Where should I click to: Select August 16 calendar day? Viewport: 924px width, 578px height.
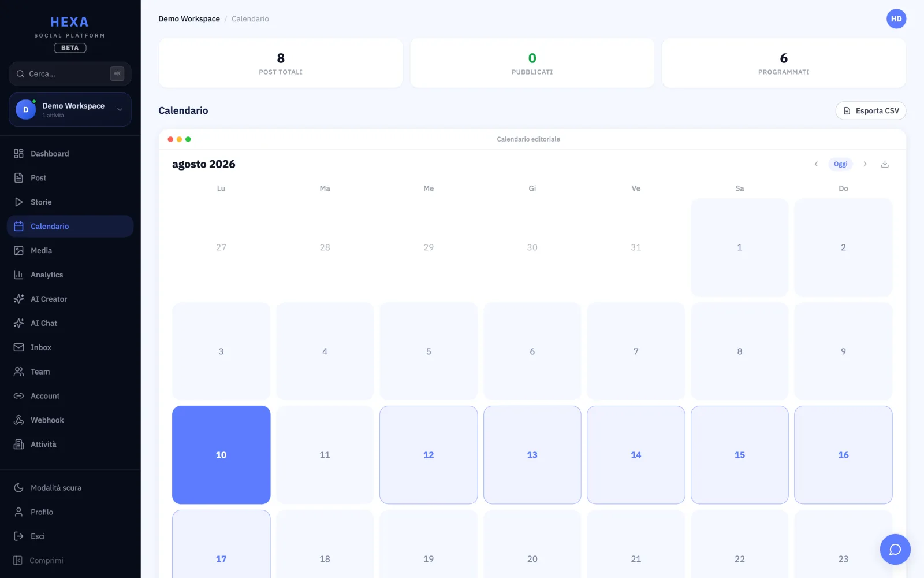[x=843, y=455]
